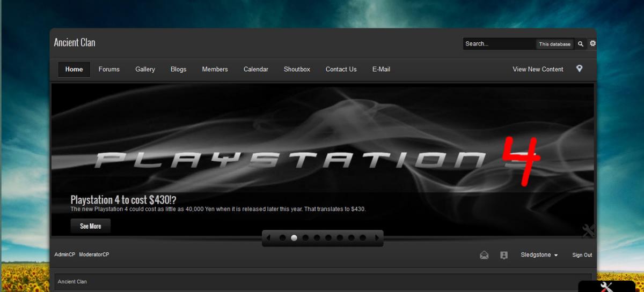The height and width of the screenshot is (292, 644).
Task: Open the Members tab
Action: coord(215,69)
